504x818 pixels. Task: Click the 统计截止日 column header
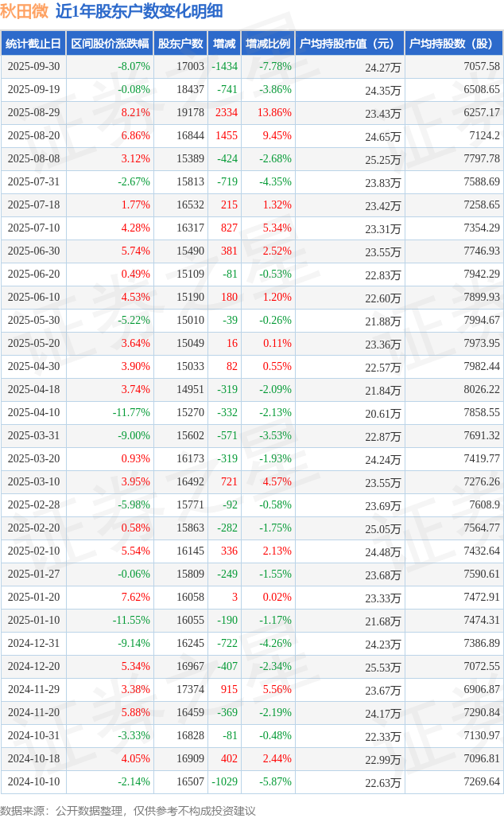tap(33, 44)
